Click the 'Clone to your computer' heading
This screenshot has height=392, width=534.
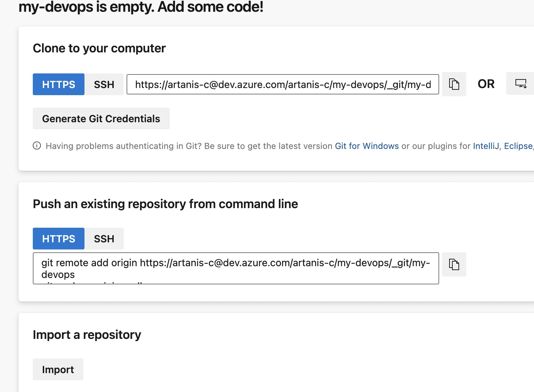point(99,48)
